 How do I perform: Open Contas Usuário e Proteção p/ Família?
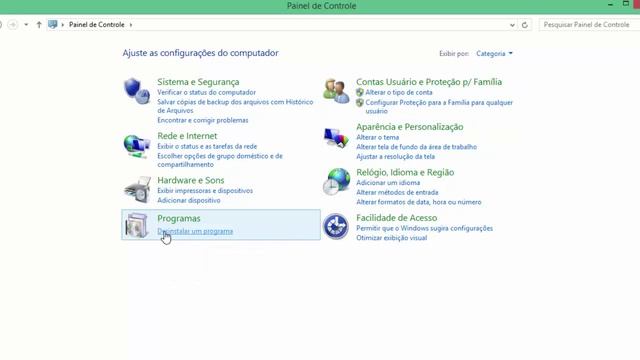tap(429, 82)
